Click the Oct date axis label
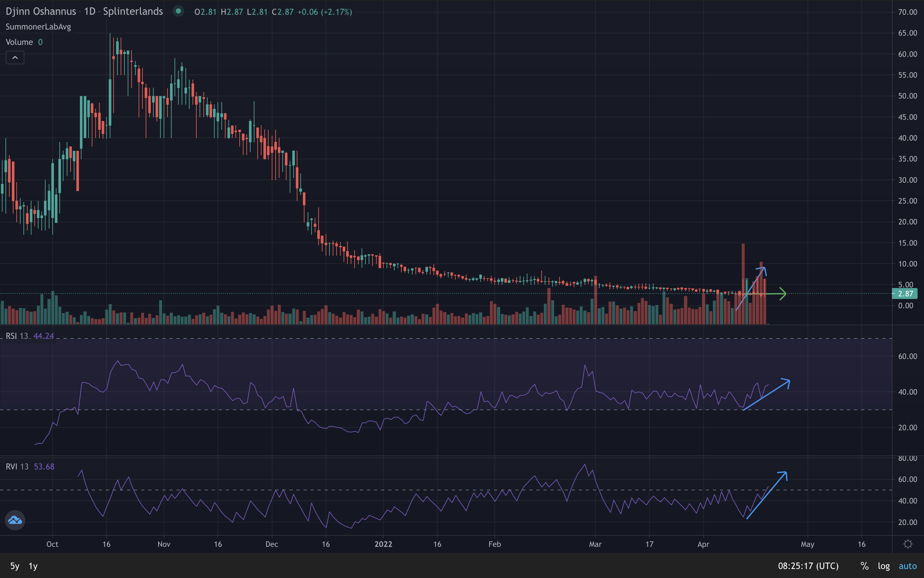 click(52, 544)
